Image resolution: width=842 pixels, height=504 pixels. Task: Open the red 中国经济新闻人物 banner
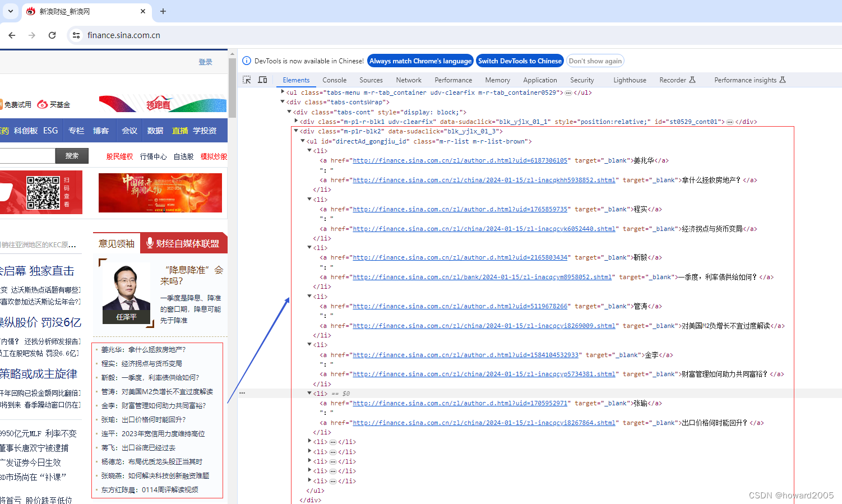pos(160,192)
